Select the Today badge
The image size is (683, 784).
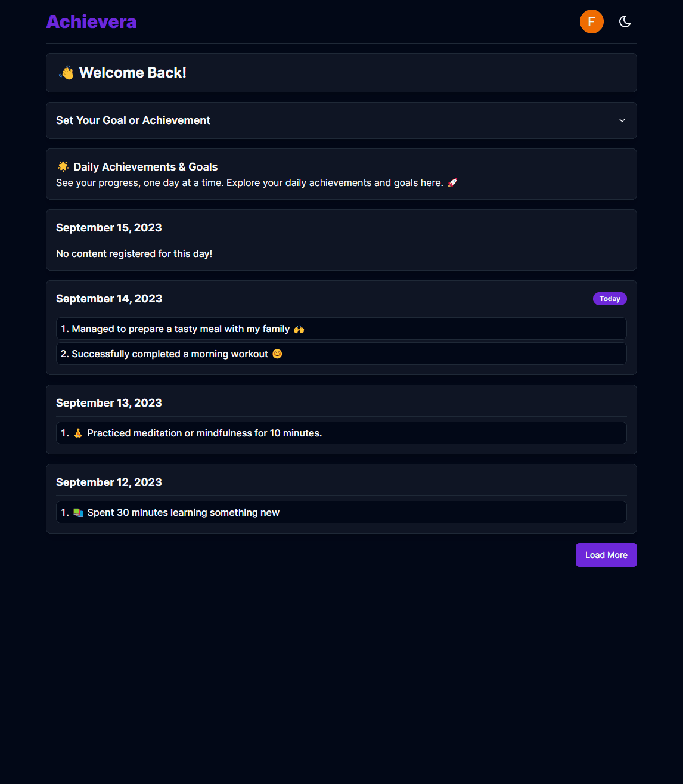click(x=610, y=299)
